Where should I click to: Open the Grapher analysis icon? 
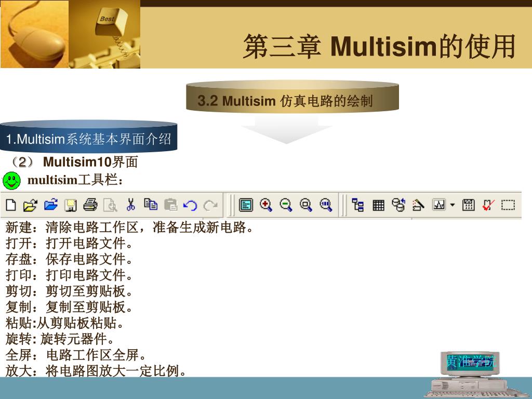[439, 205]
